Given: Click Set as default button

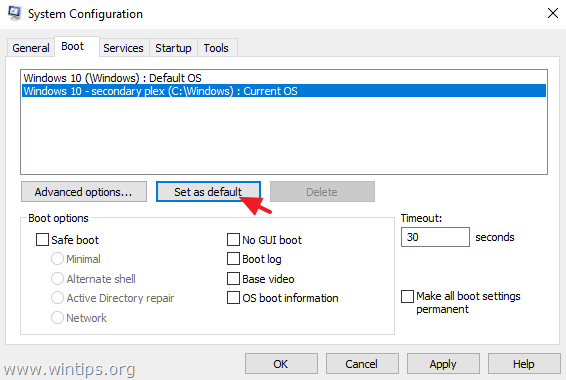Looking at the screenshot, I should (x=208, y=192).
